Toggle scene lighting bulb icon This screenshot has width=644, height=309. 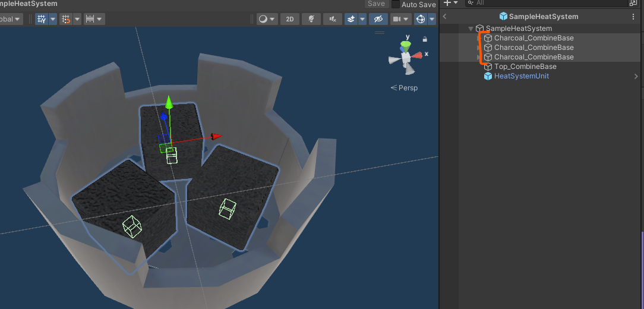[311, 19]
